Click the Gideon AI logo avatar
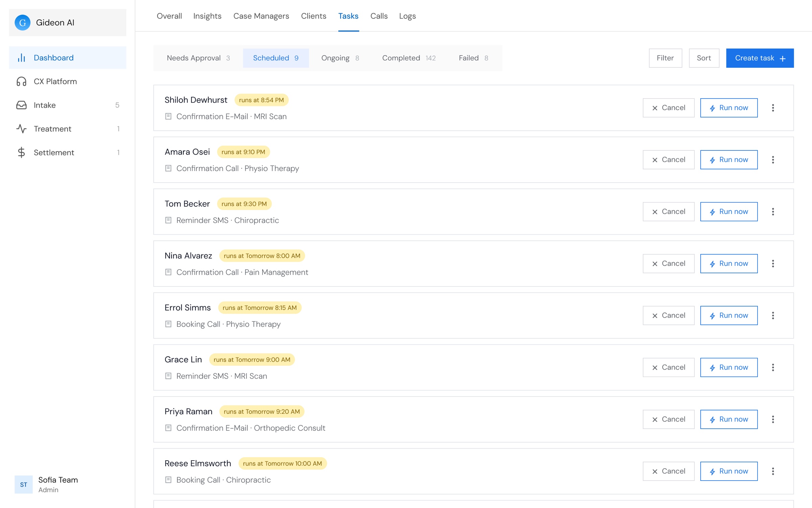 coord(22,22)
